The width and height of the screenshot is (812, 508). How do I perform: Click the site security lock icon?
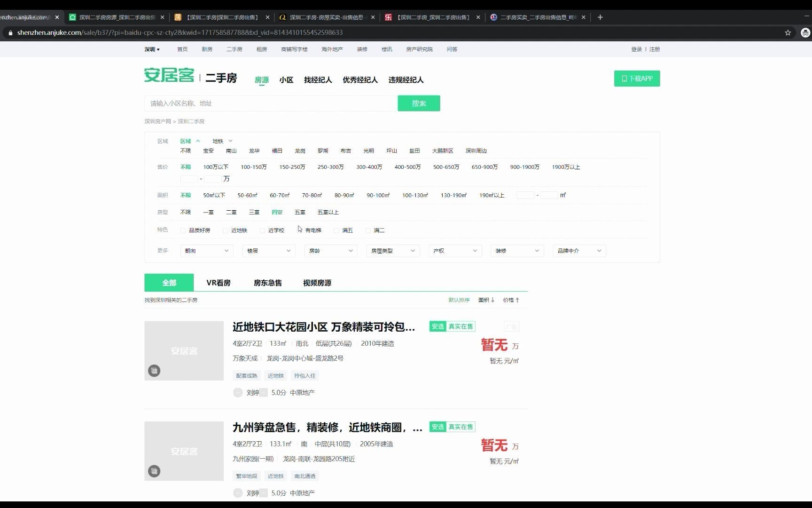(10, 32)
